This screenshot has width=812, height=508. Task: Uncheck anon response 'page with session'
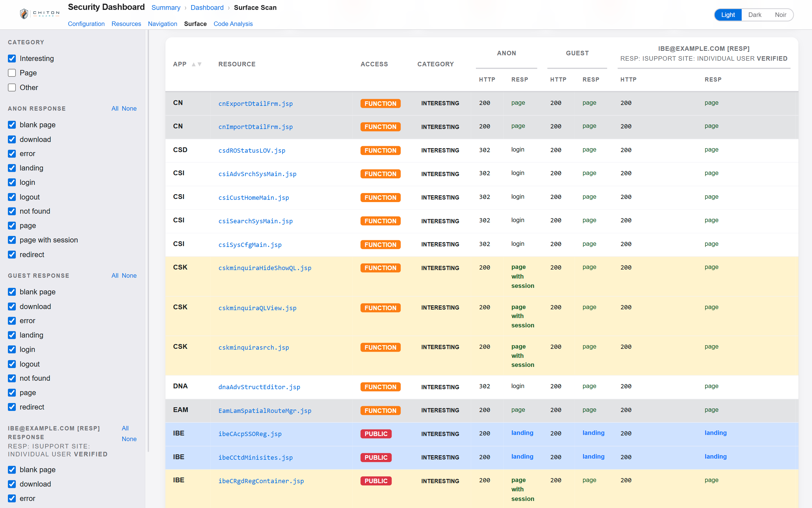click(12, 240)
